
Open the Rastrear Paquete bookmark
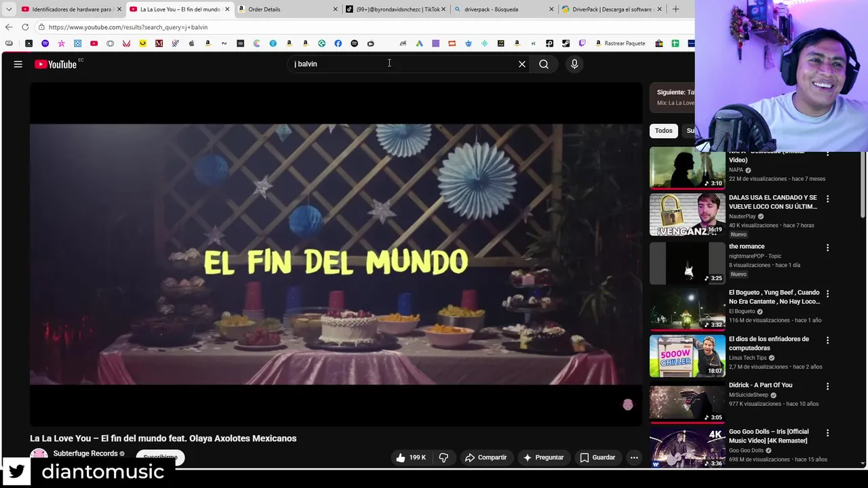coord(620,43)
